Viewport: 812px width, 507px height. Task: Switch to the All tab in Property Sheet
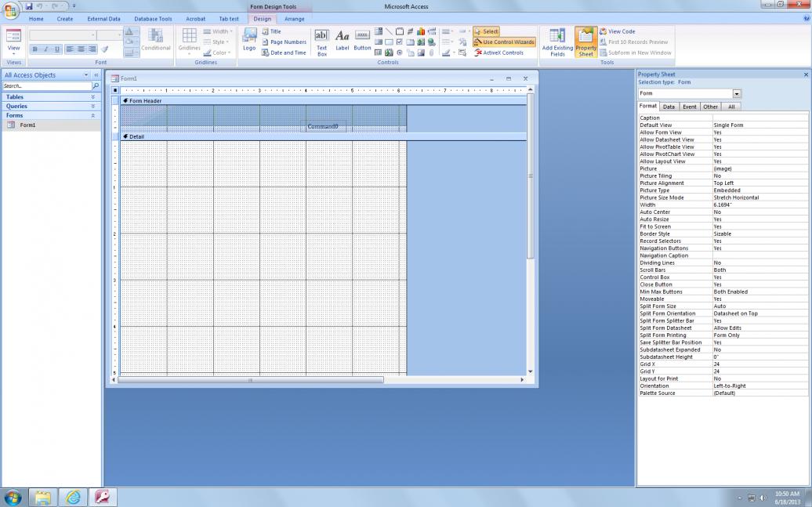coord(731,107)
